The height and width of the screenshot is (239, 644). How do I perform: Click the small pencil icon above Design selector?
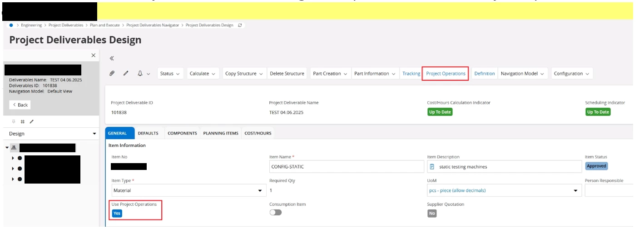coord(31,121)
